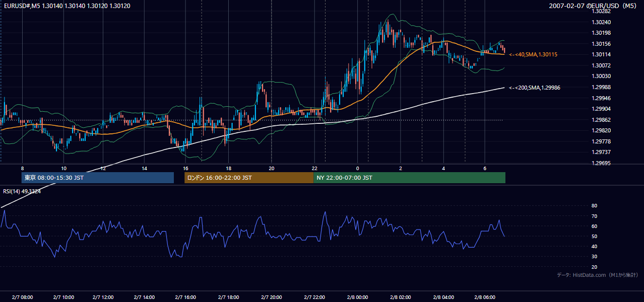Click the 1.29862 price axis label

(601, 120)
